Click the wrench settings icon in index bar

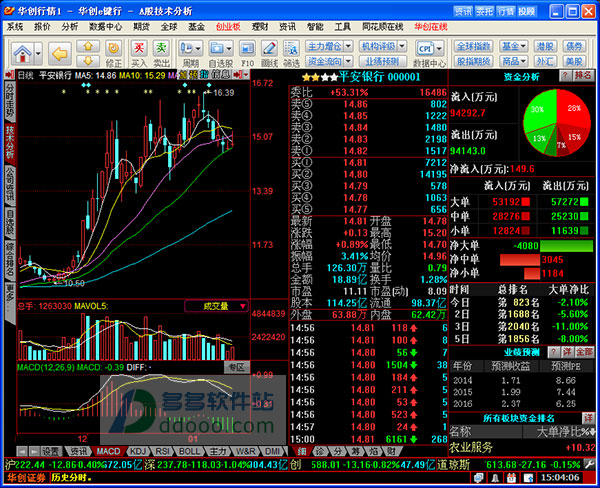[x=590, y=465]
